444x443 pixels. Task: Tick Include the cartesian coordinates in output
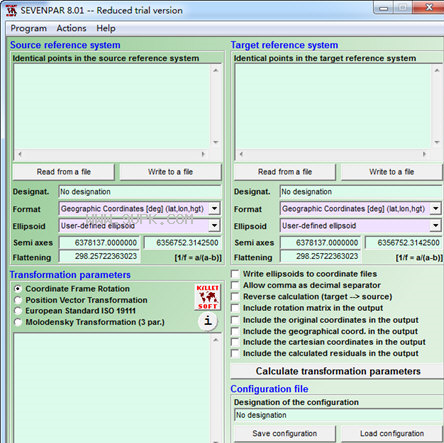235,342
